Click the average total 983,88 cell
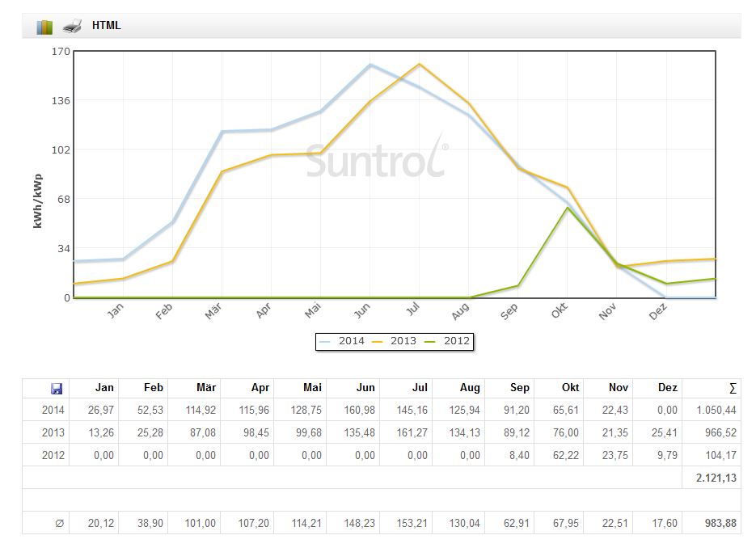The height and width of the screenshot is (552, 756). tap(720, 524)
